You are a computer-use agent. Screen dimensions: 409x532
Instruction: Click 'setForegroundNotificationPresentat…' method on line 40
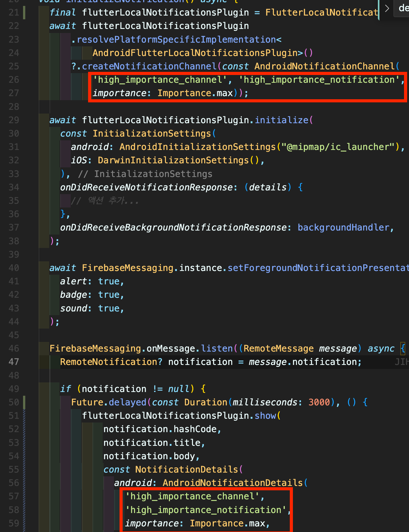[x=318, y=268]
